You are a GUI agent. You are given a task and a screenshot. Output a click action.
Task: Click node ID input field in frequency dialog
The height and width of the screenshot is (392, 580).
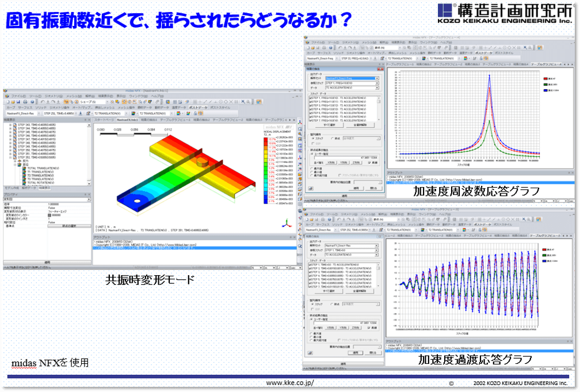click(x=345, y=157)
